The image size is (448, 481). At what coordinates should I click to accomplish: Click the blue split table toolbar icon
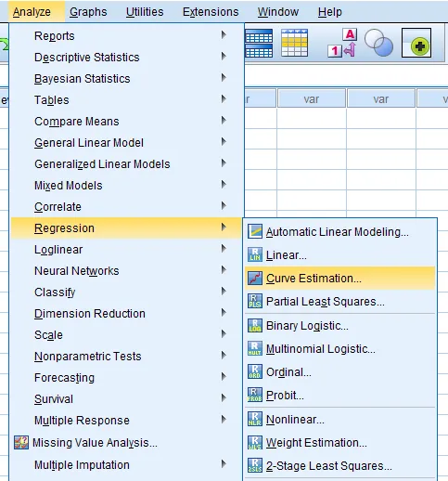259,43
